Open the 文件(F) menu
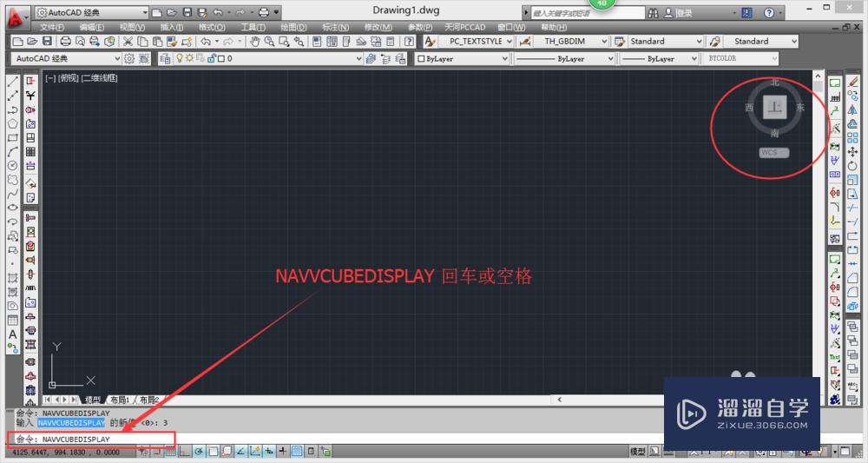Screen dimensions: 868x463 pos(51,27)
